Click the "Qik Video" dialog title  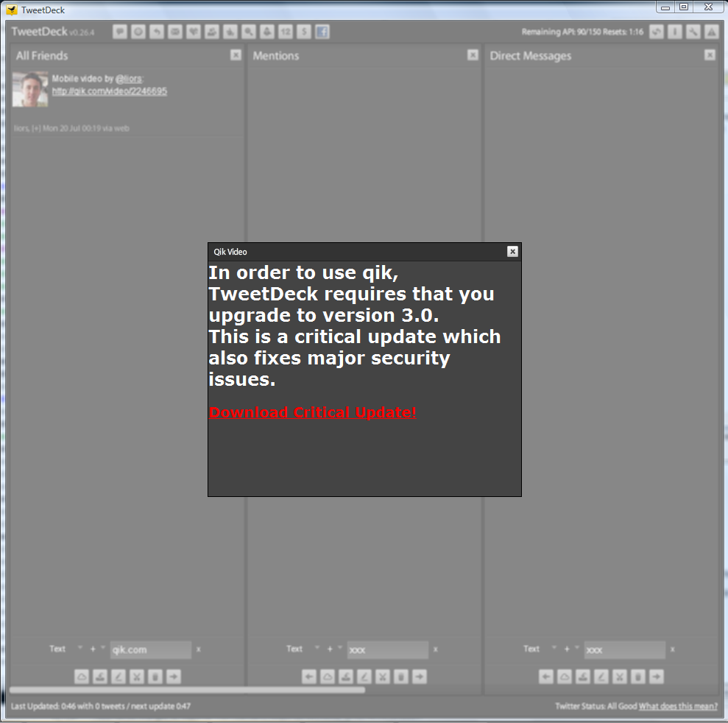[230, 252]
